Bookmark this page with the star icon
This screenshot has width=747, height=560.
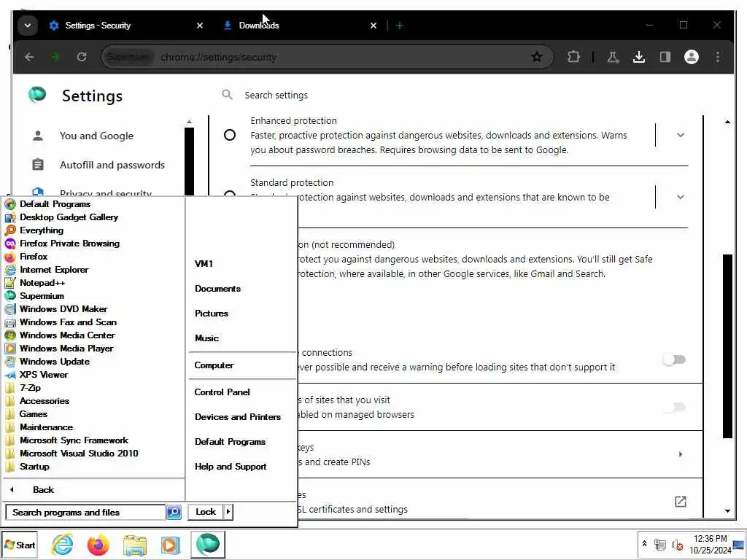[537, 57]
